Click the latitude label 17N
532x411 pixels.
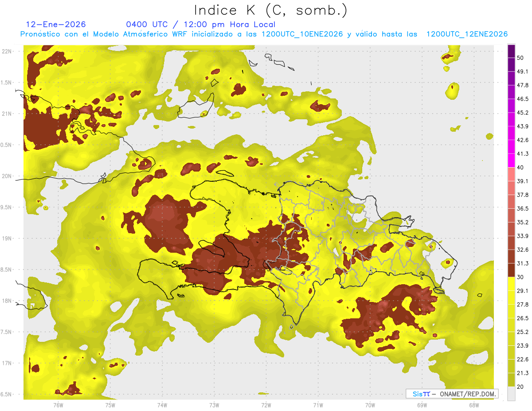[7, 363]
